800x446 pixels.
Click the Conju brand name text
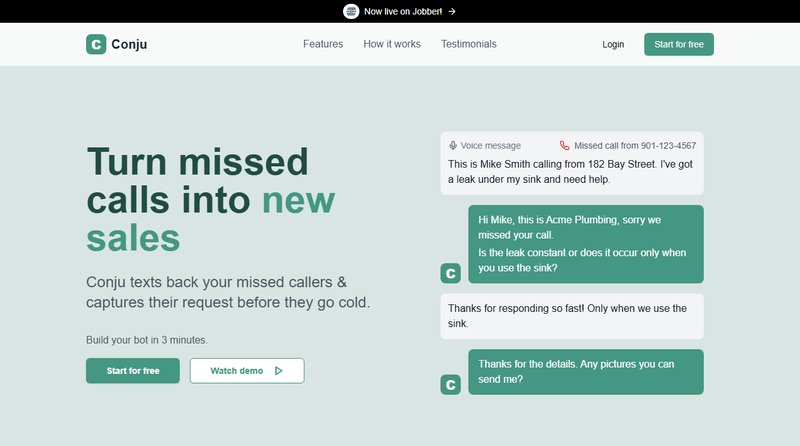point(130,44)
